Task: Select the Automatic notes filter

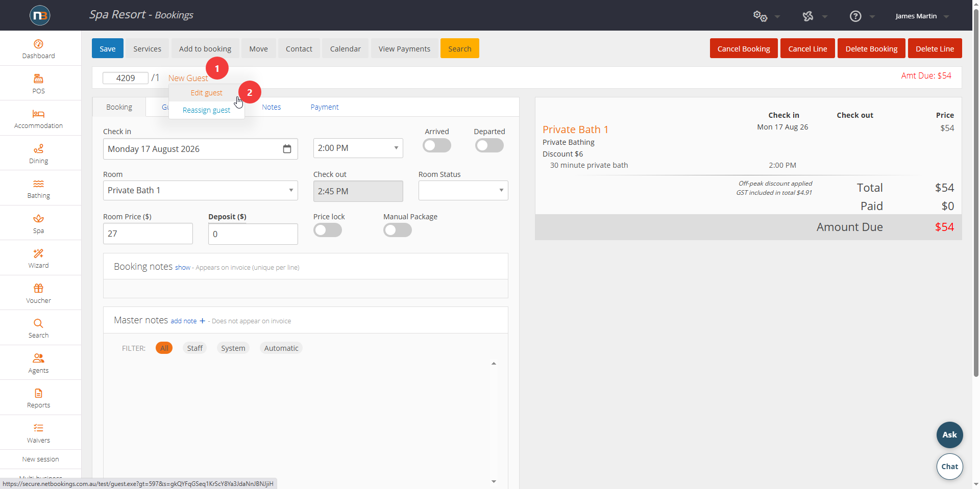Action: click(281, 348)
